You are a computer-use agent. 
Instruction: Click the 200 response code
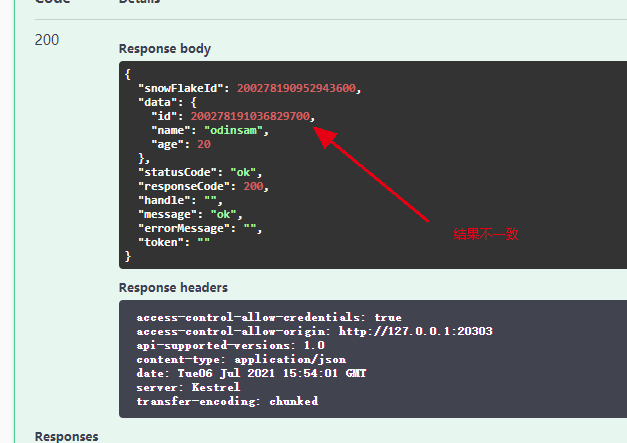[47, 40]
